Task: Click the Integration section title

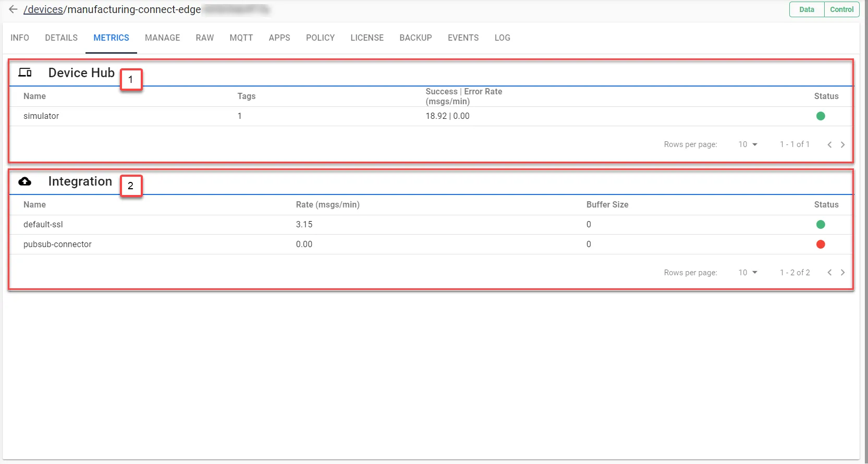Action: coord(80,181)
